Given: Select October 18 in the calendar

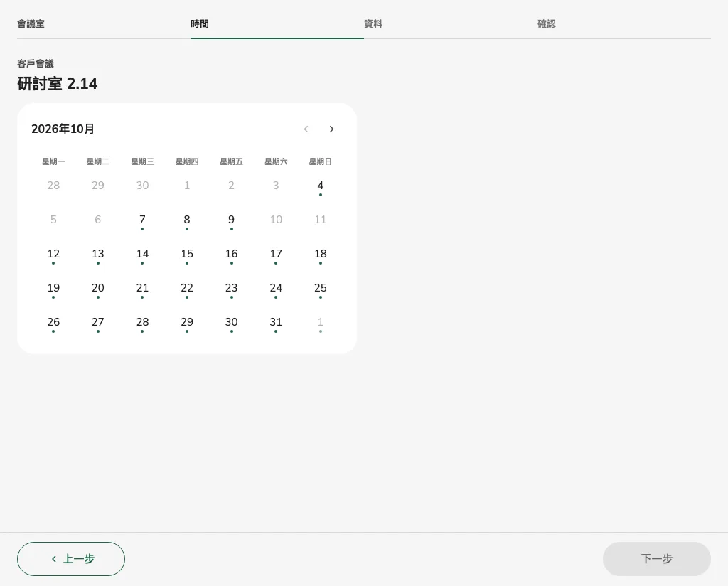Looking at the screenshot, I should (x=321, y=254).
